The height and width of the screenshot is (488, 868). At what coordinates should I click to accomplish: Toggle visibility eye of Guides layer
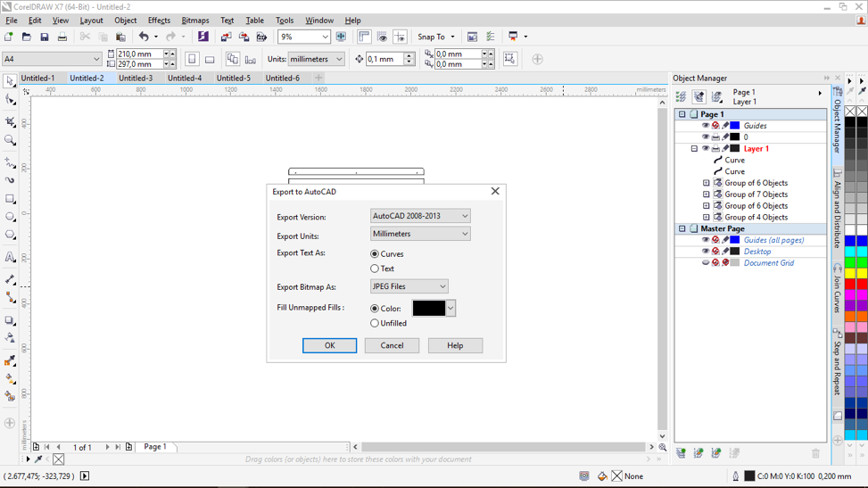[x=706, y=126]
